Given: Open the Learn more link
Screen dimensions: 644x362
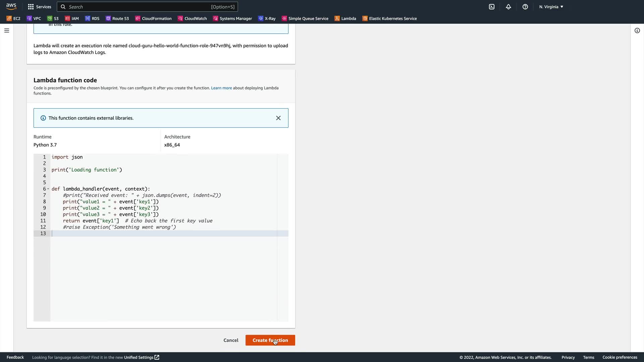Looking at the screenshot, I should (x=221, y=88).
